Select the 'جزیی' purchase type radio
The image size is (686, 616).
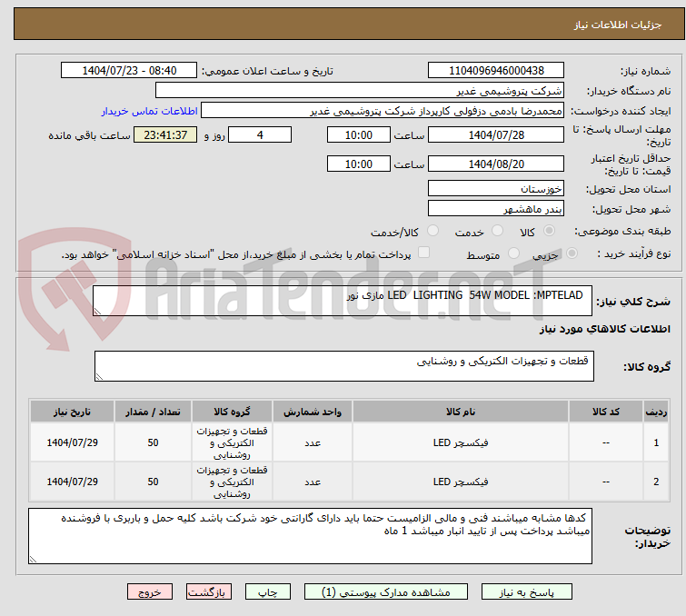tap(572, 253)
